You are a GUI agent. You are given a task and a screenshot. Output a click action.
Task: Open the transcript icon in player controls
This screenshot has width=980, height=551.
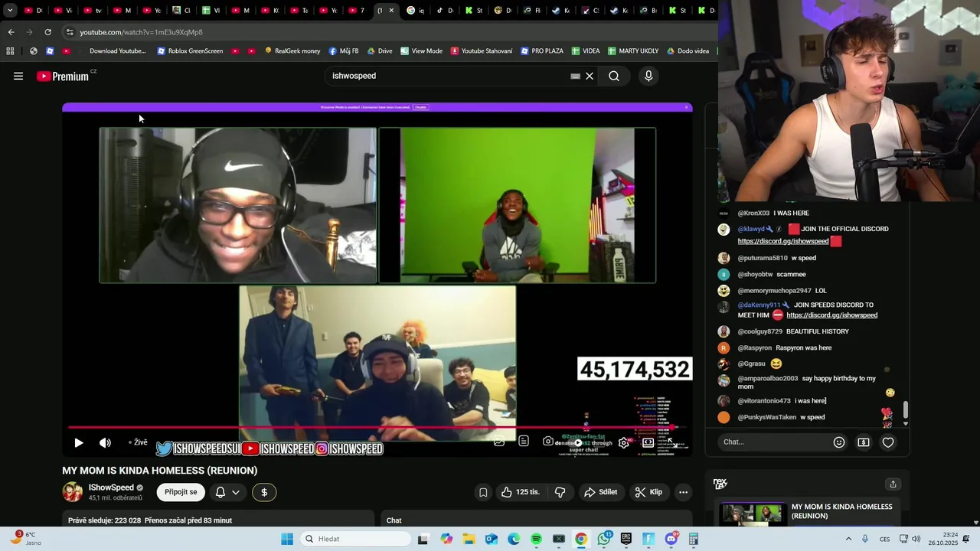524,441
